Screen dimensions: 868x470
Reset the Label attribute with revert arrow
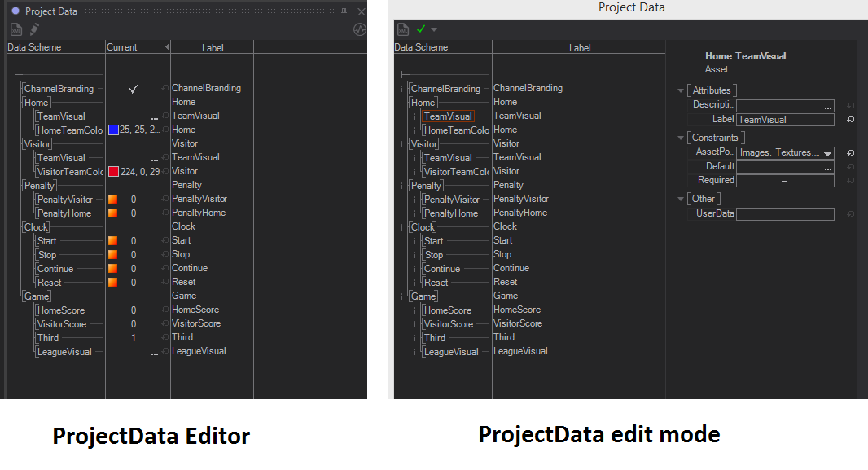point(850,120)
